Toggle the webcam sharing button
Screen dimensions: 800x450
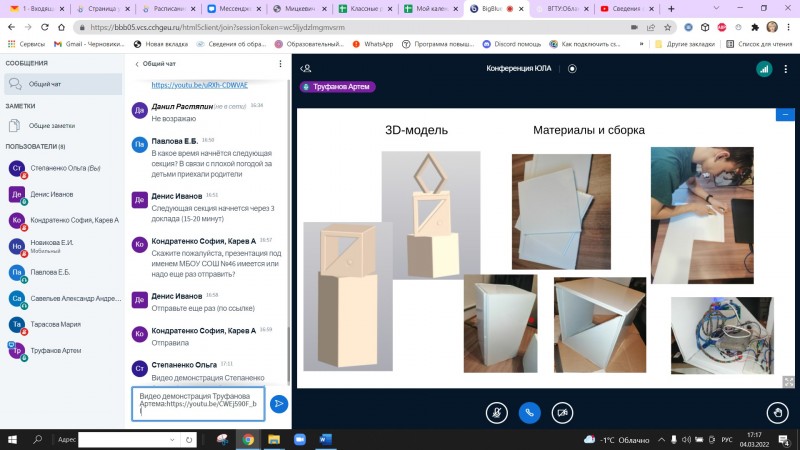tap(562, 411)
